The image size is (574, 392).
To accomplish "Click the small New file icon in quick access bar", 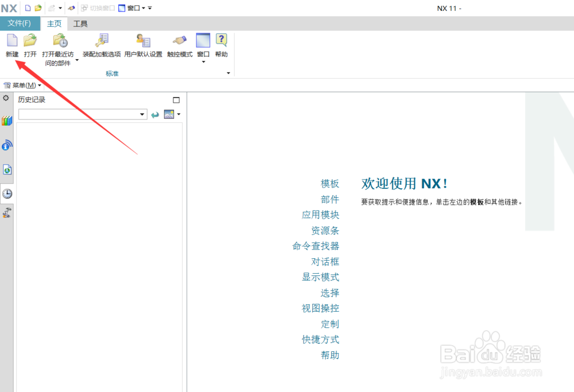I will (x=28, y=8).
